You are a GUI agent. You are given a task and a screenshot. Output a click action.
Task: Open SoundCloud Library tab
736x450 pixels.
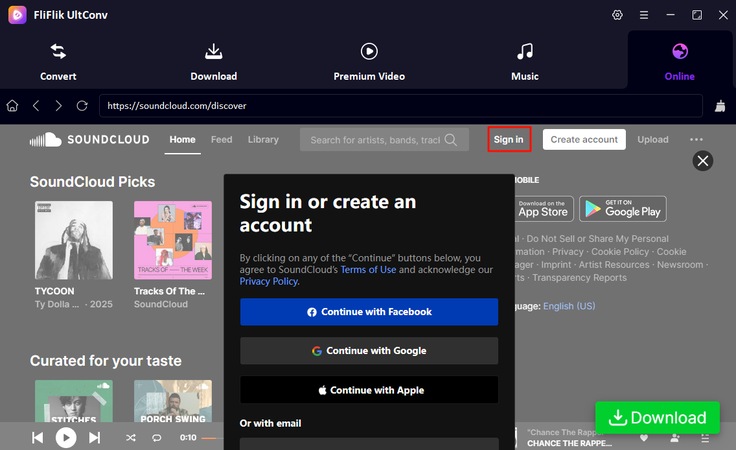[263, 139]
